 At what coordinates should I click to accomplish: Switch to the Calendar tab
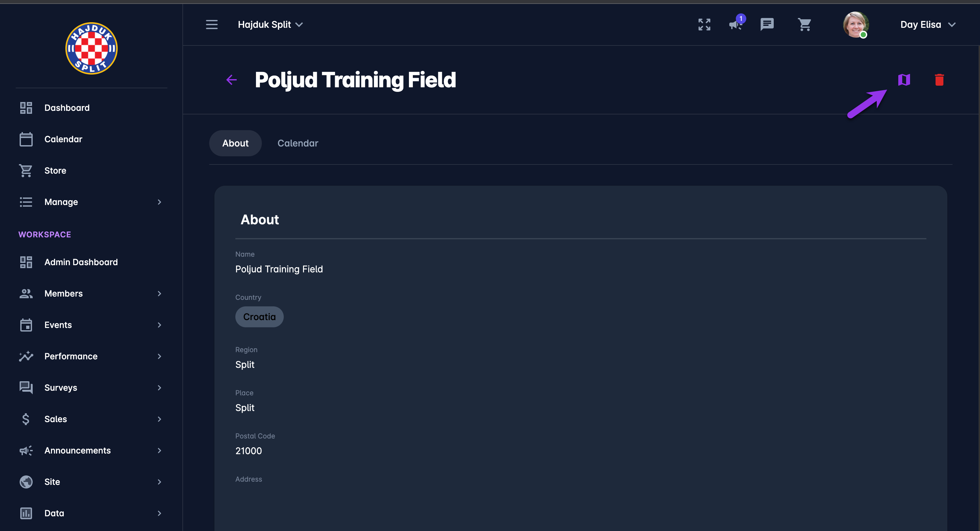click(x=297, y=144)
